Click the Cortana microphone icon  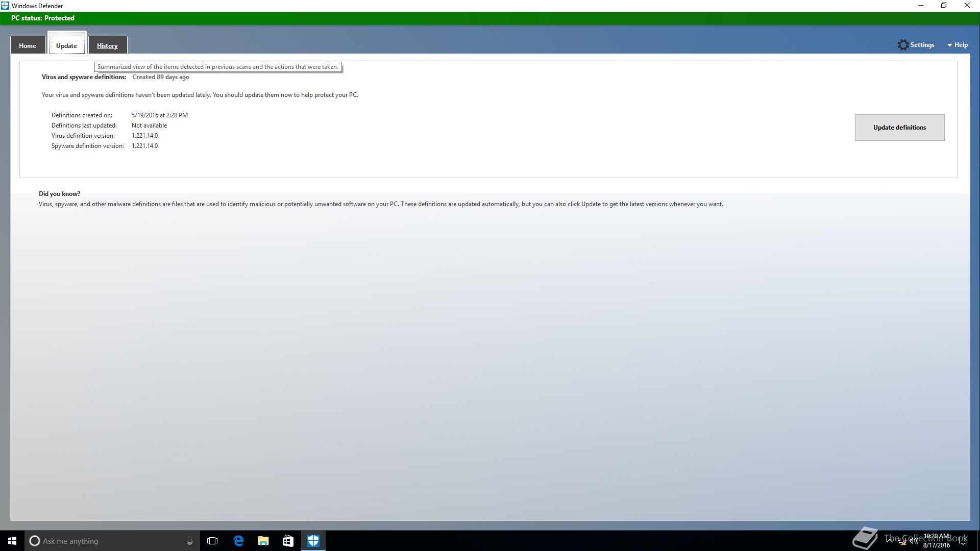189,541
